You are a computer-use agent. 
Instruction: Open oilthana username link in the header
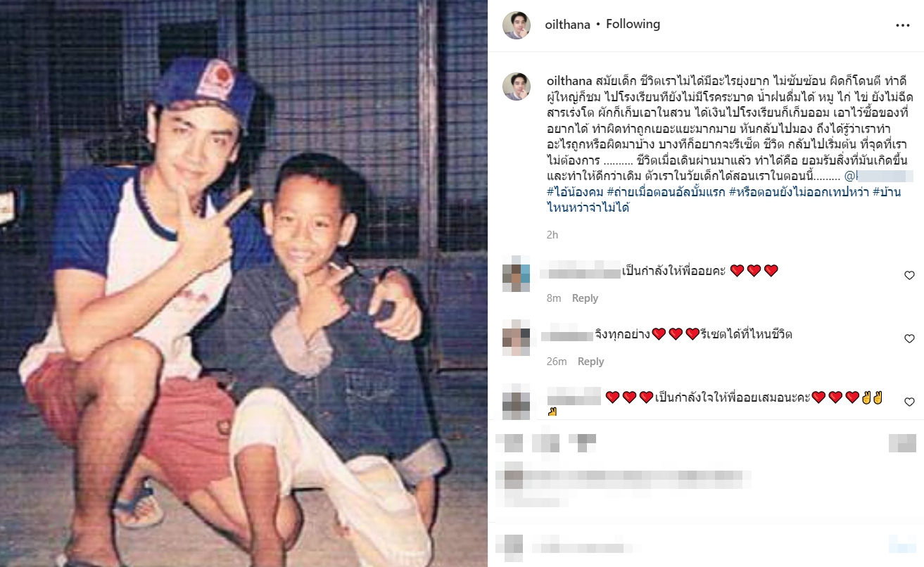[x=567, y=24]
